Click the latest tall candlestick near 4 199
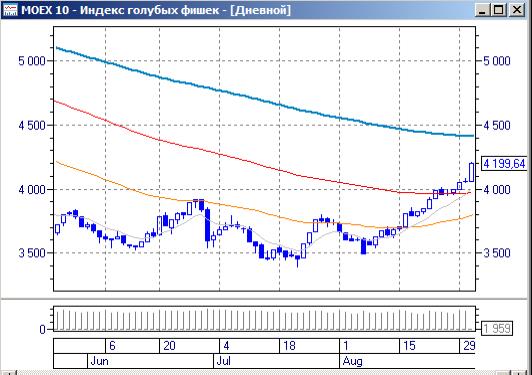 click(x=472, y=172)
